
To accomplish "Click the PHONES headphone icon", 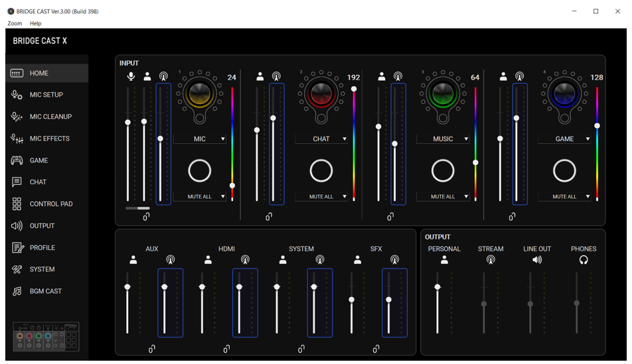I will click(x=584, y=260).
